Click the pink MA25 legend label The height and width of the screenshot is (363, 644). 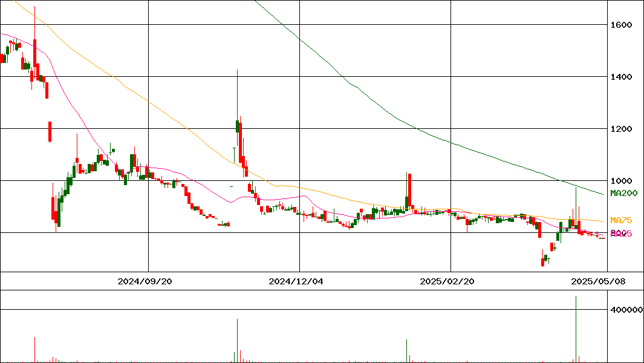(621, 234)
